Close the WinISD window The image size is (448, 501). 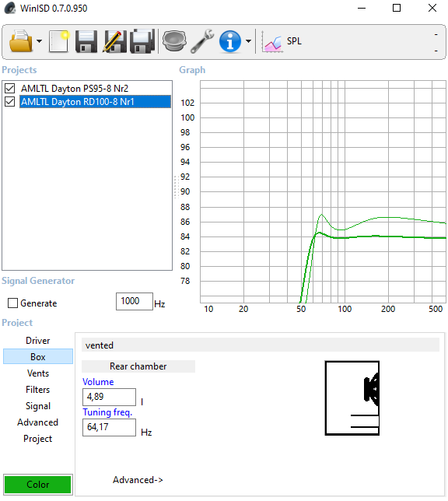tap(432, 8)
